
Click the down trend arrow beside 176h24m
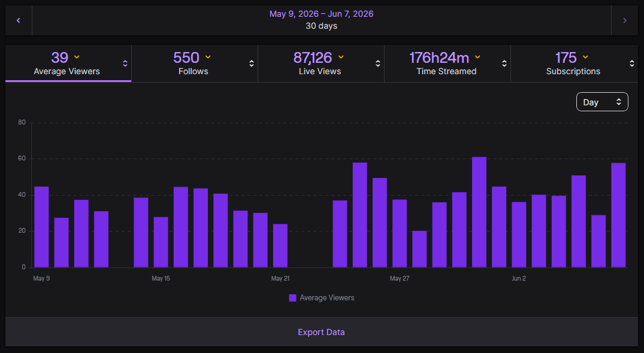477,57
